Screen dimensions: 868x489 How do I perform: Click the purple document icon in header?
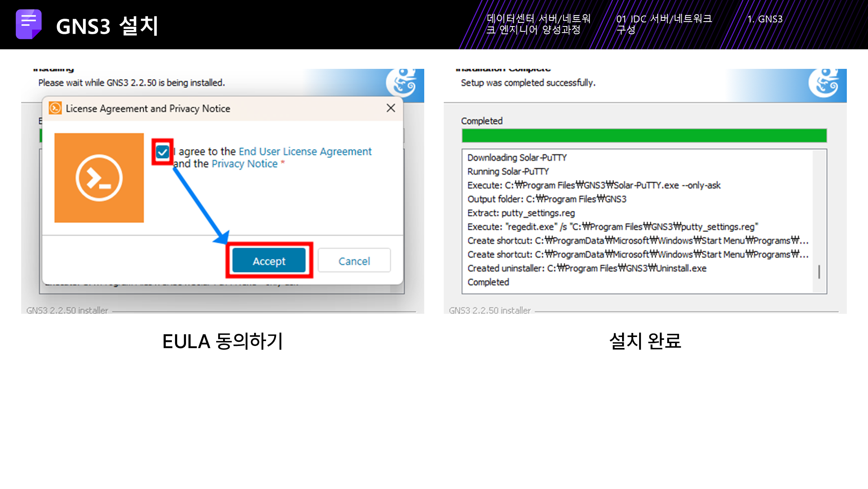coord(28,24)
